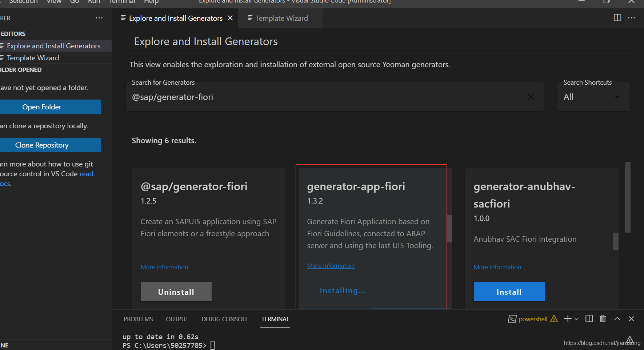The height and width of the screenshot is (350, 644).
Task: Open the Explorer views ellipsis menu
Action: point(99,18)
